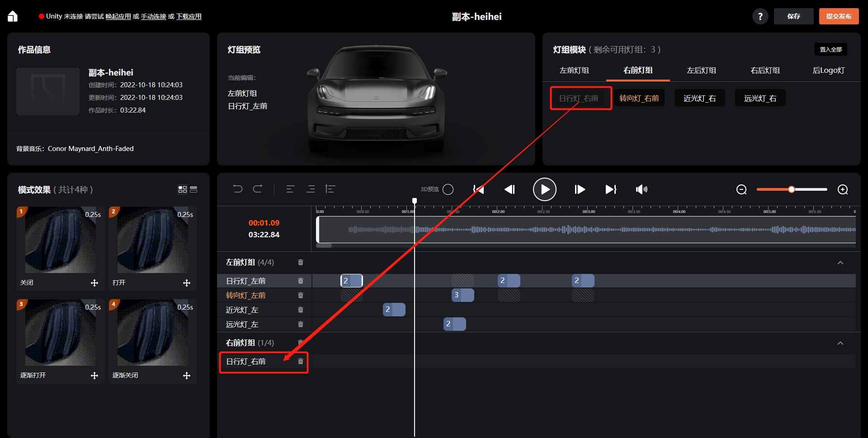Zoom out the timeline

(x=741, y=189)
